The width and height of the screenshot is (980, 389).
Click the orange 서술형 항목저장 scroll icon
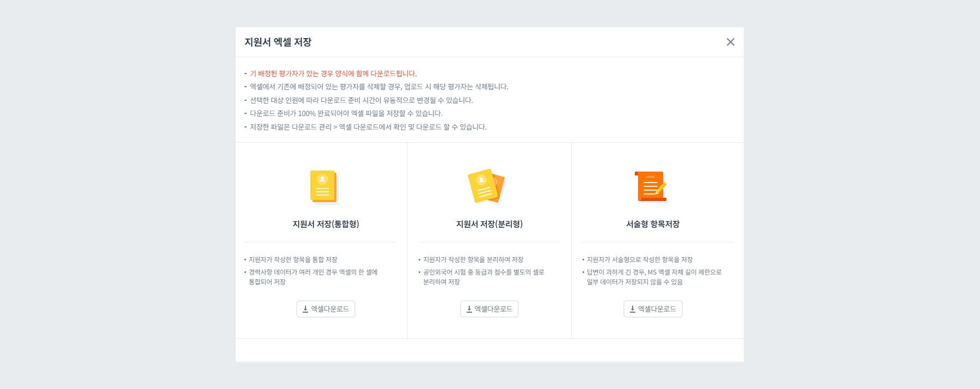651,186
